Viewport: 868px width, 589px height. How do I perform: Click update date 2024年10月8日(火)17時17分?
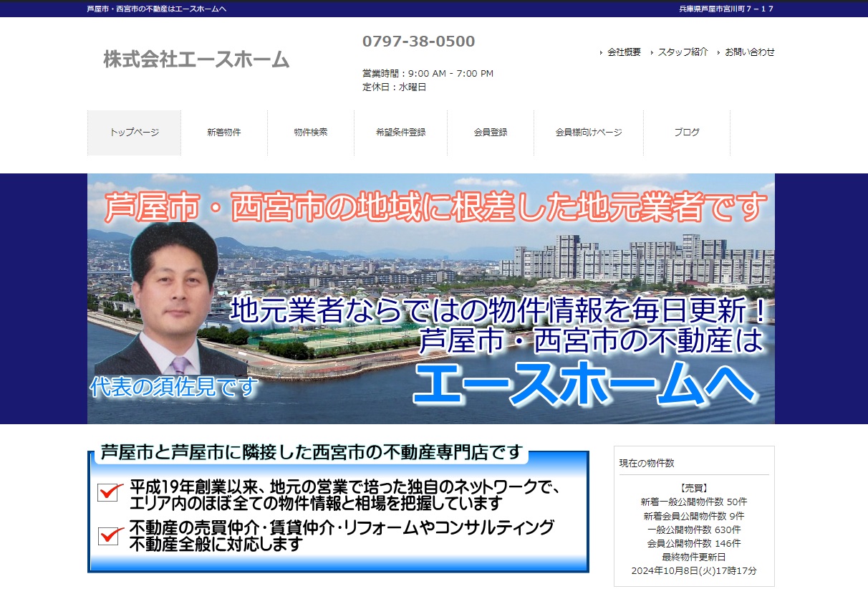[x=694, y=571]
